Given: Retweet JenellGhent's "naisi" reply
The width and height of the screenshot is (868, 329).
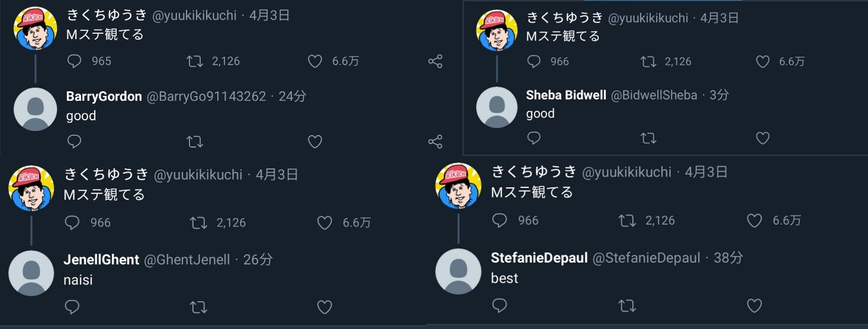Looking at the screenshot, I should coord(198,307).
